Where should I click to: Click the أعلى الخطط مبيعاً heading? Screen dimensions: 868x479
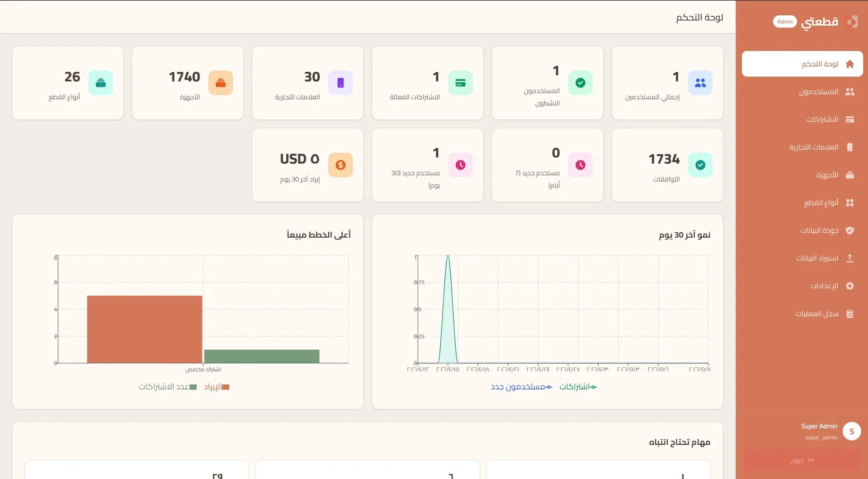(x=319, y=235)
